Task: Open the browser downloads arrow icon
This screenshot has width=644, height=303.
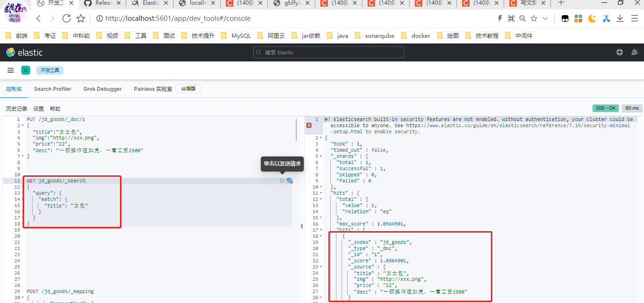Action: 620,18
